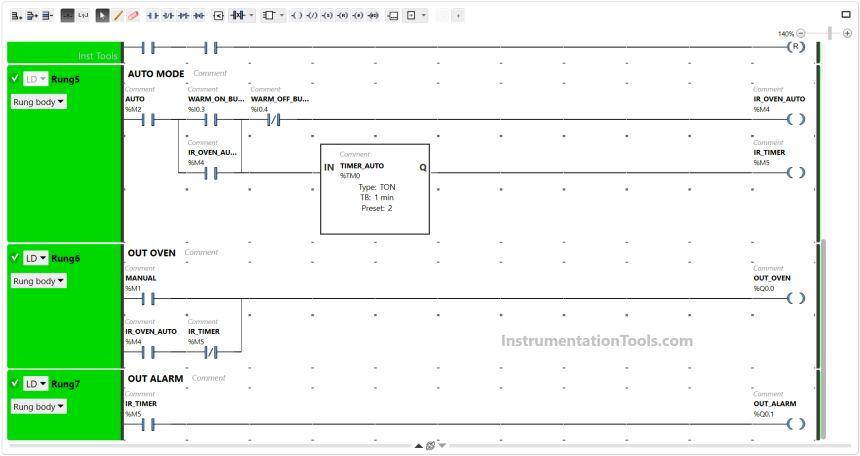Select the WARM_OFF_BU... normally closed contact
860x456 pixels.
(x=274, y=119)
